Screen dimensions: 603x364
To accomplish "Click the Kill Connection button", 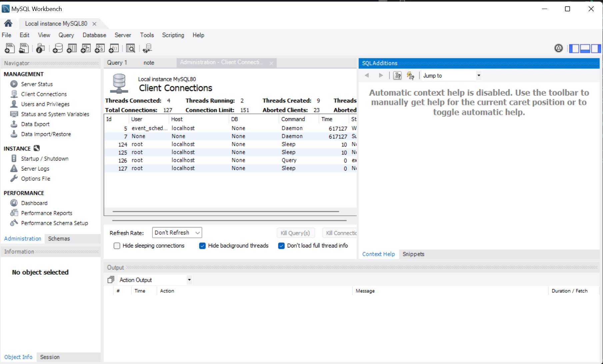I will (x=340, y=233).
